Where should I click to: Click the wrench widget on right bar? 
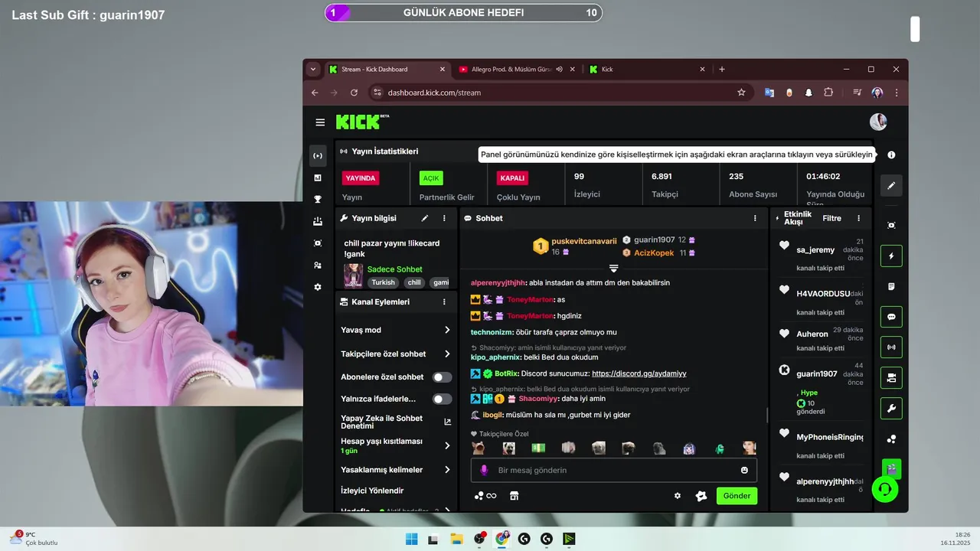point(891,409)
